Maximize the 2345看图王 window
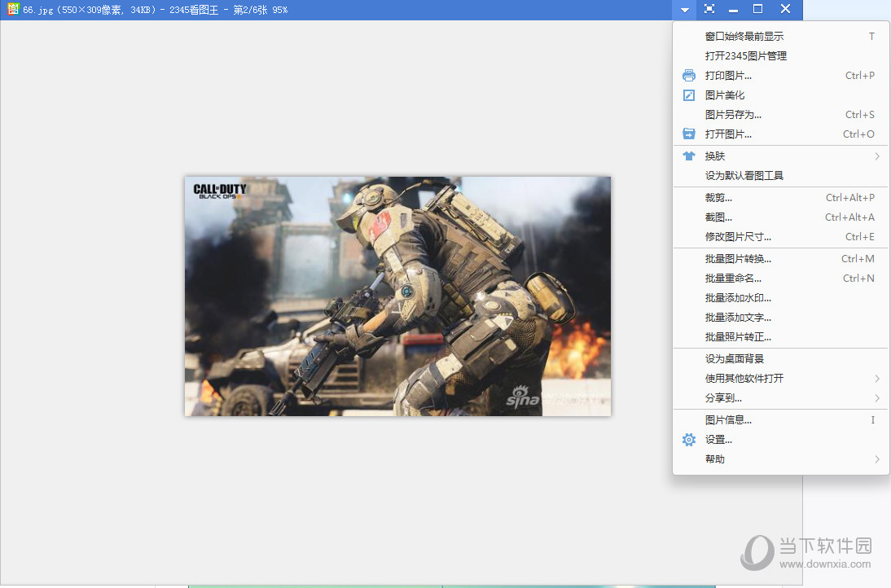This screenshot has height=588, width=891. (757, 9)
